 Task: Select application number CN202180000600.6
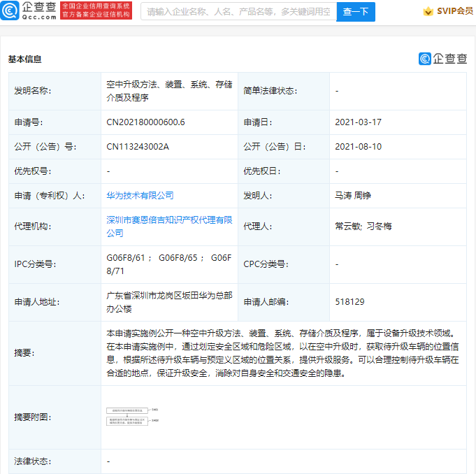pyautogui.click(x=145, y=122)
